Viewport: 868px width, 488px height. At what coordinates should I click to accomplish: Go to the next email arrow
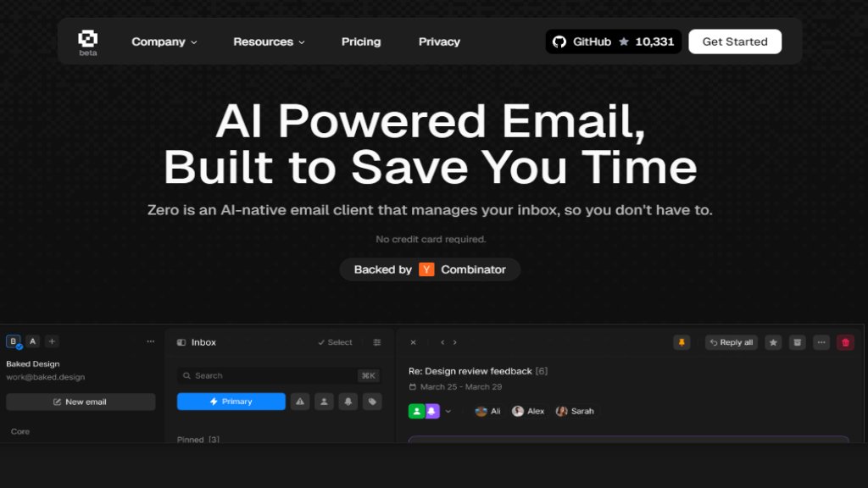tap(455, 342)
